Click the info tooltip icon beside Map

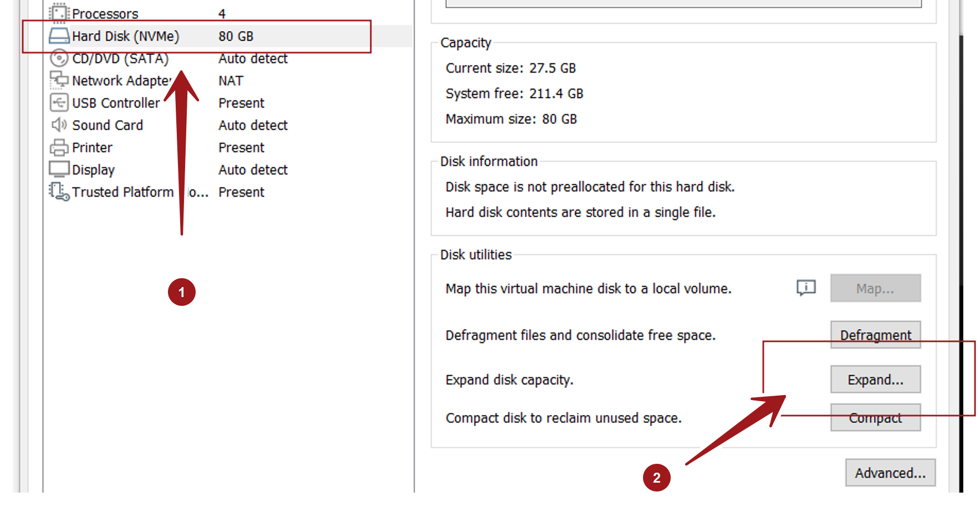click(806, 288)
